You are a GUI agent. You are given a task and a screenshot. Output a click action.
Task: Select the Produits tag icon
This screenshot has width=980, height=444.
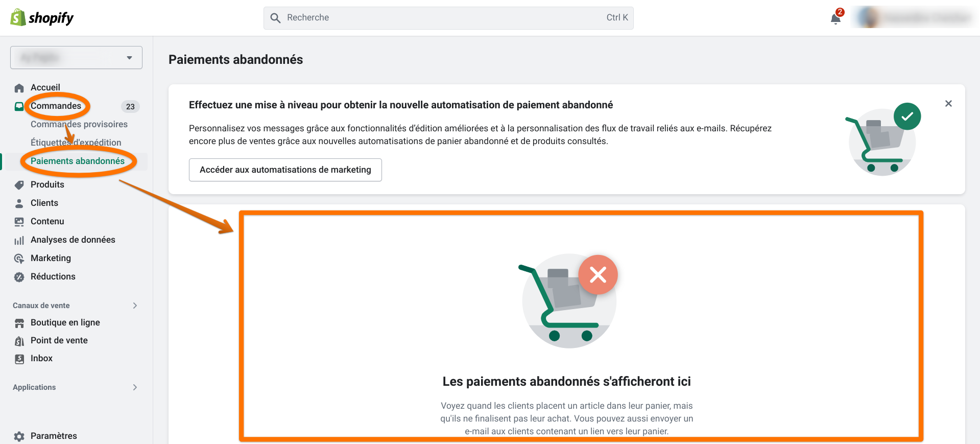pyautogui.click(x=19, y=185)
